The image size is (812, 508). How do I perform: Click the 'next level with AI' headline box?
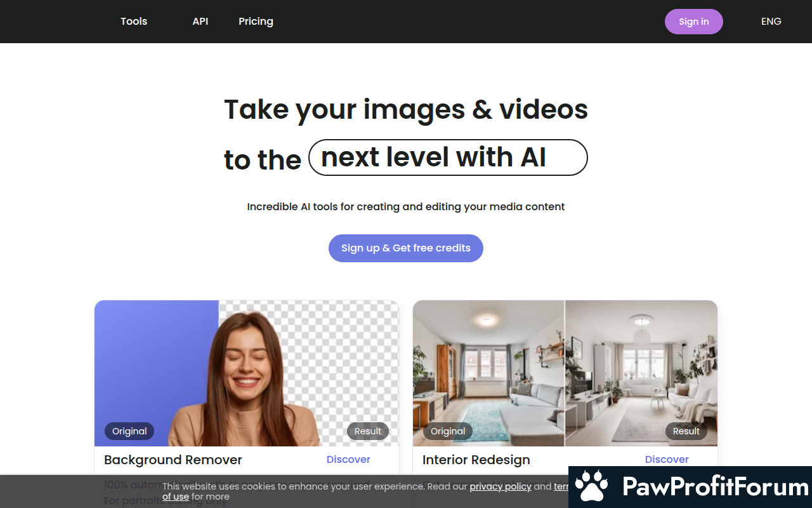pos(448,157)
